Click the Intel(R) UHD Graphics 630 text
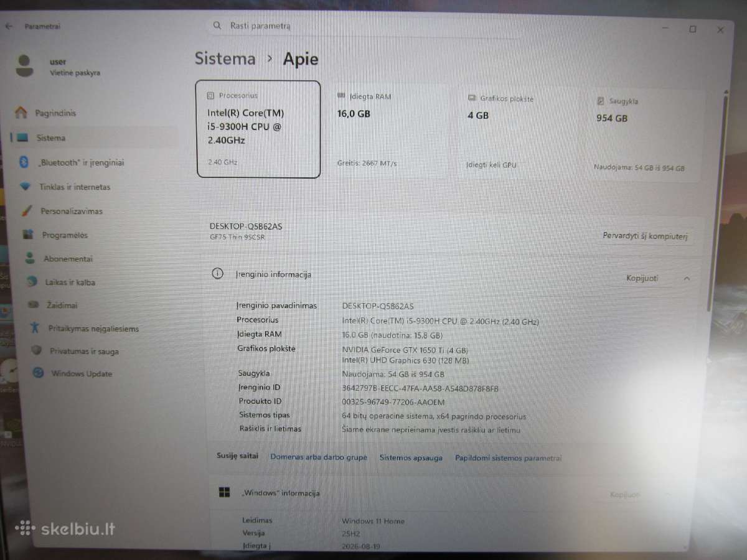The height and width of the screenshot is (560, 747). tap(405, 360)
